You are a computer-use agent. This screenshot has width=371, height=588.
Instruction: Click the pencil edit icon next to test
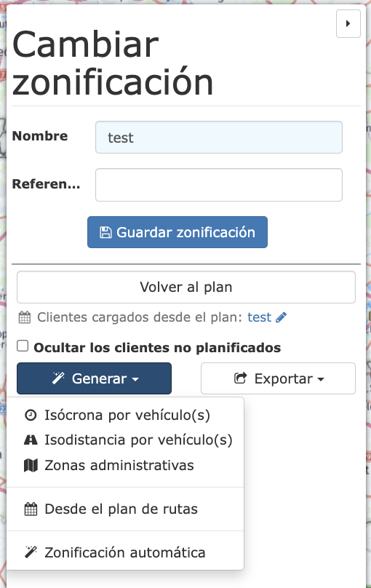pyautogui.click(x=281, y=317)
